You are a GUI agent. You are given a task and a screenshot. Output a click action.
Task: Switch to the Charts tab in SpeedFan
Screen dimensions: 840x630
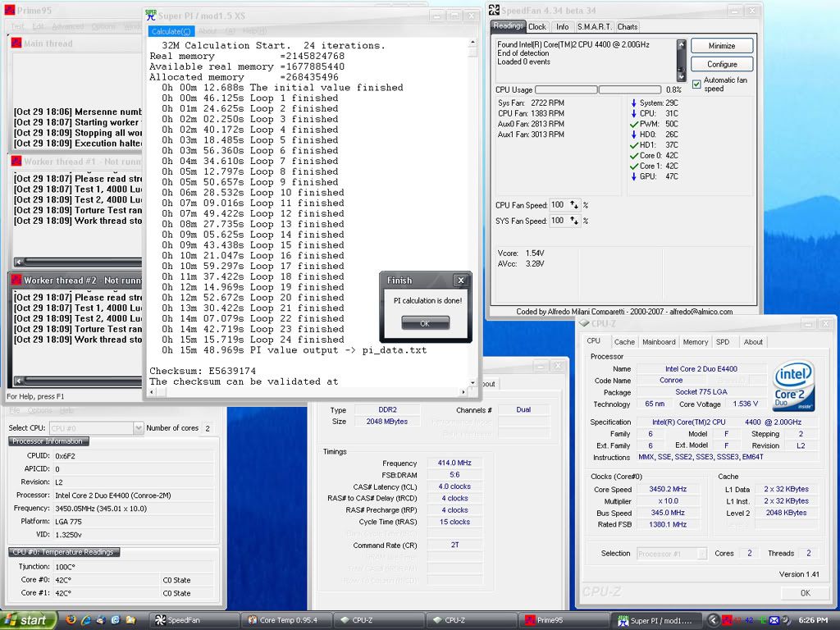coord(628,27)
